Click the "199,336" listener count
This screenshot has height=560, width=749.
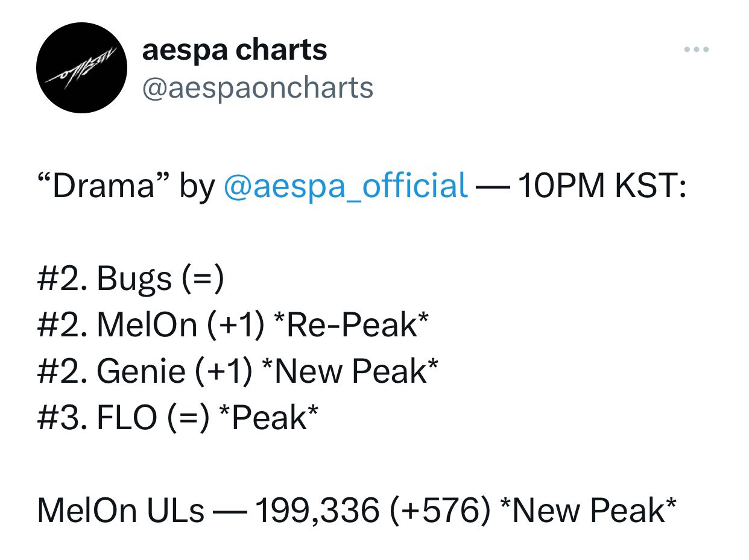[318, 510]
